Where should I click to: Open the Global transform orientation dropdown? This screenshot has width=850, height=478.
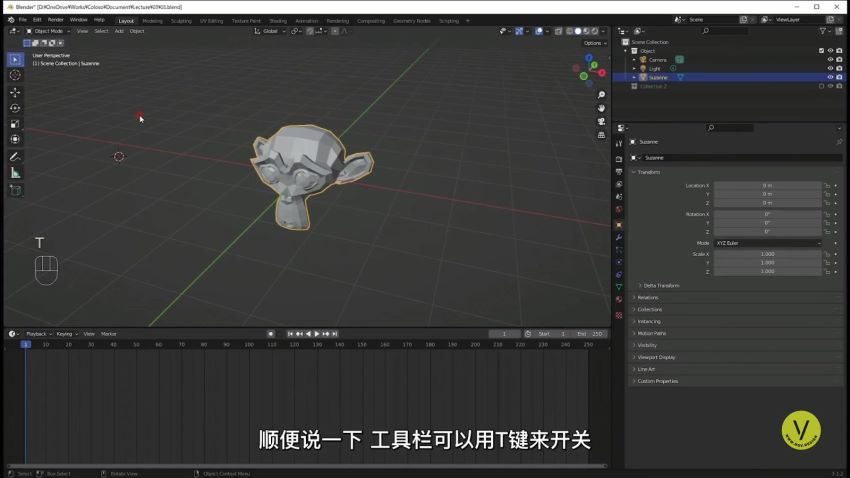tap(270, 31)
